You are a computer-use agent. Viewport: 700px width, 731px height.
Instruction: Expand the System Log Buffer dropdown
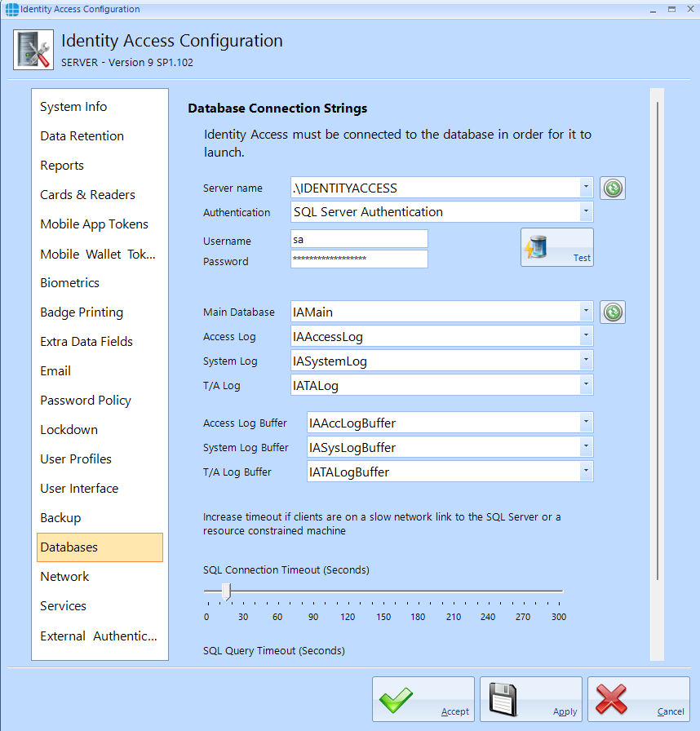(587, 446)
